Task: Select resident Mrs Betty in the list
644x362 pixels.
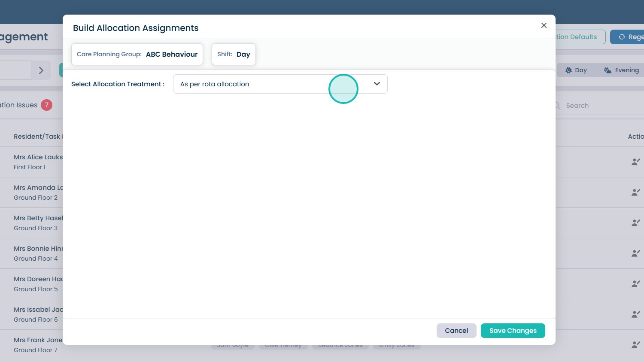Action: click(x=38, y=218)
